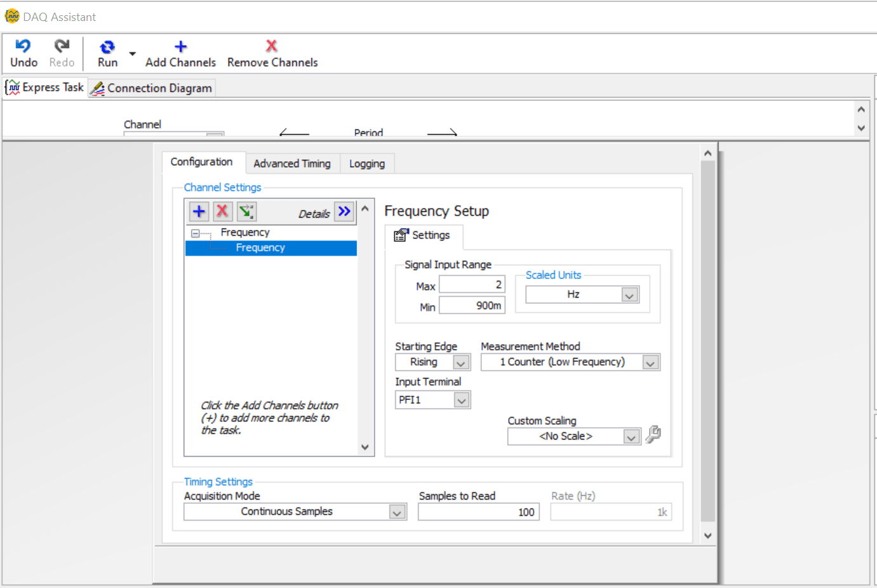Viewport: 877px width, 588px height.
Task: Click the green copy channel icon
Action: [x=246, y=211]
